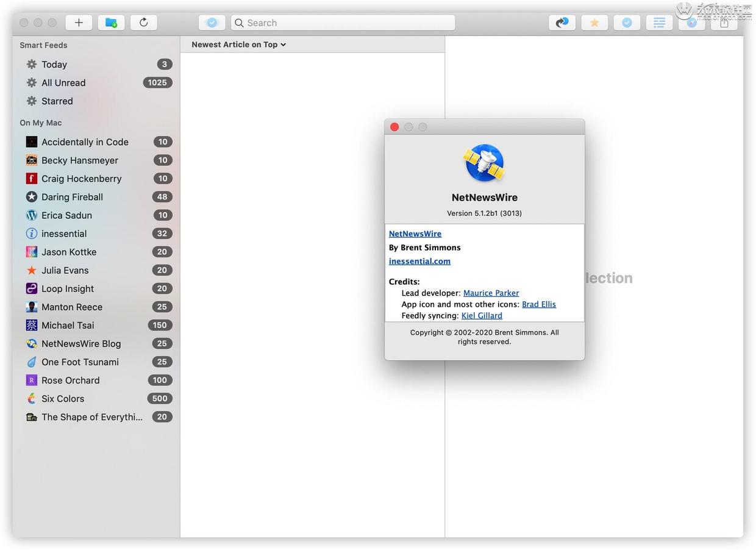Go to Next Unread article with the arrow icon
This screenshot has width=756, height=550.
[562, 23]
